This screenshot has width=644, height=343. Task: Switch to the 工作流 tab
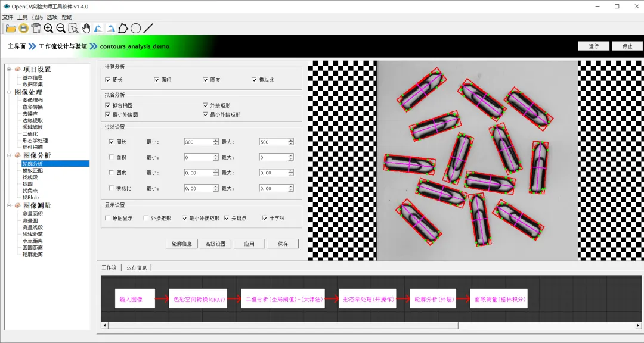click(x=109, y=267)
